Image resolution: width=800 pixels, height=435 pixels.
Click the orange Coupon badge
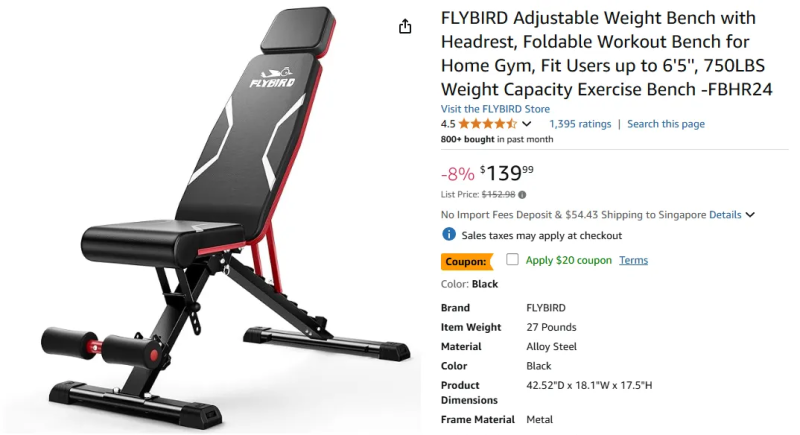coord(467,261)
